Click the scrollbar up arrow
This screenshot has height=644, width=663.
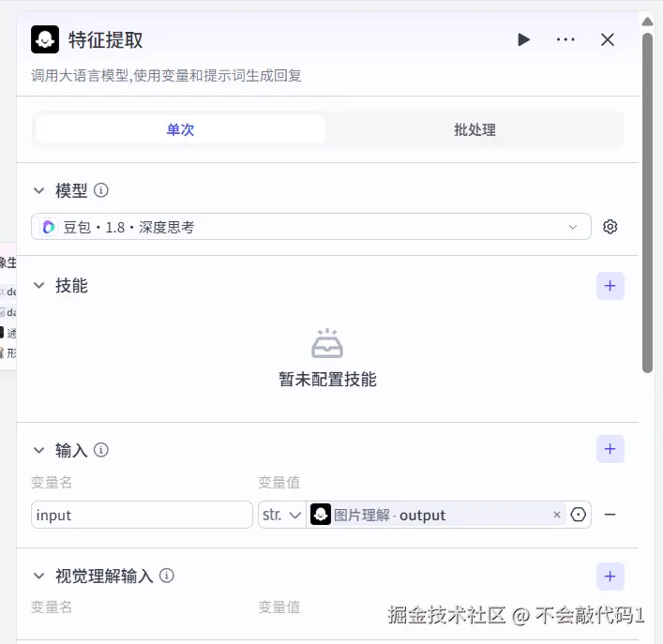pyautogui.click(x=647, y=22)
